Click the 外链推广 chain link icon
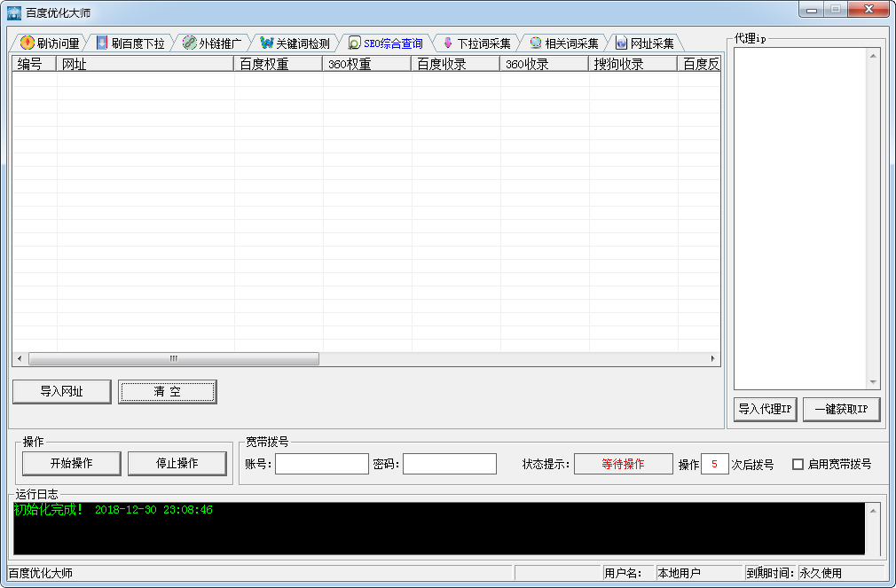The image size is (896, 588). click(x=189, y=43)
